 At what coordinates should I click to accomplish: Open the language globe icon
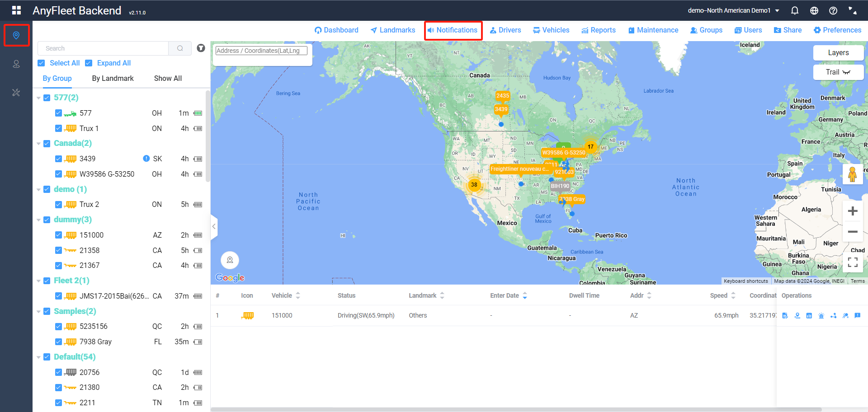(x=814, y=10)
